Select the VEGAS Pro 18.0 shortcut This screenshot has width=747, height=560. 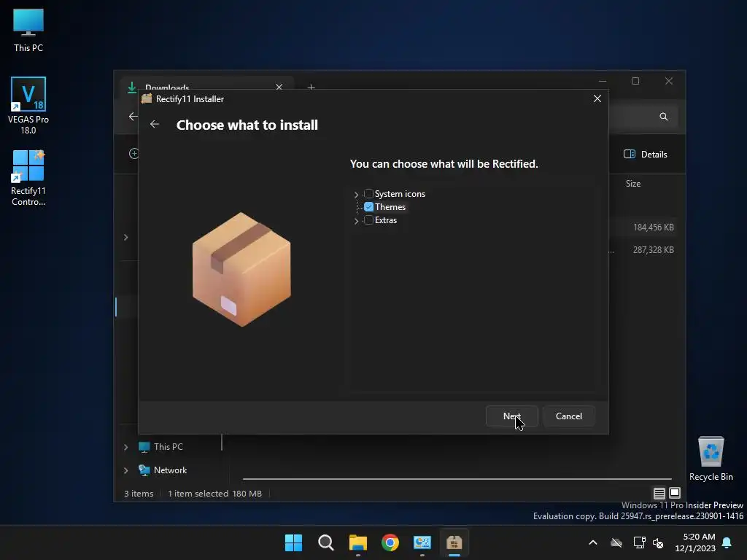[x=28, y=106]
